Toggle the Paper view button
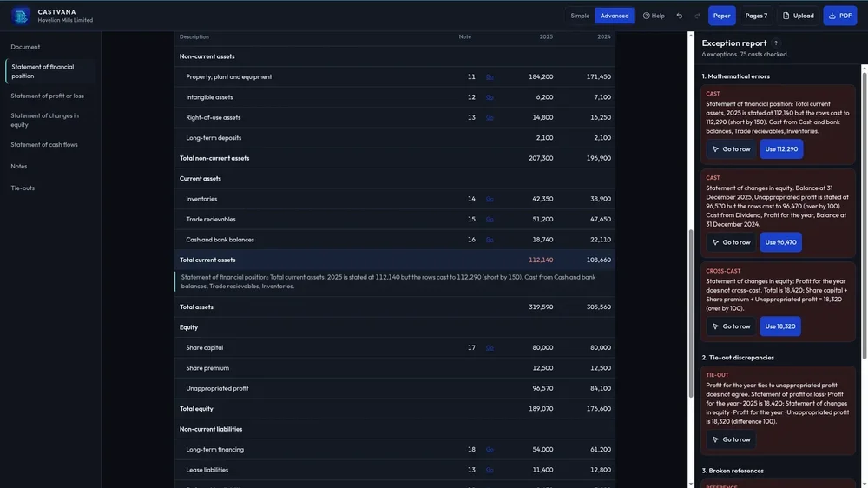The width and height of the screenshot is (868, 488). coord(721,16)
